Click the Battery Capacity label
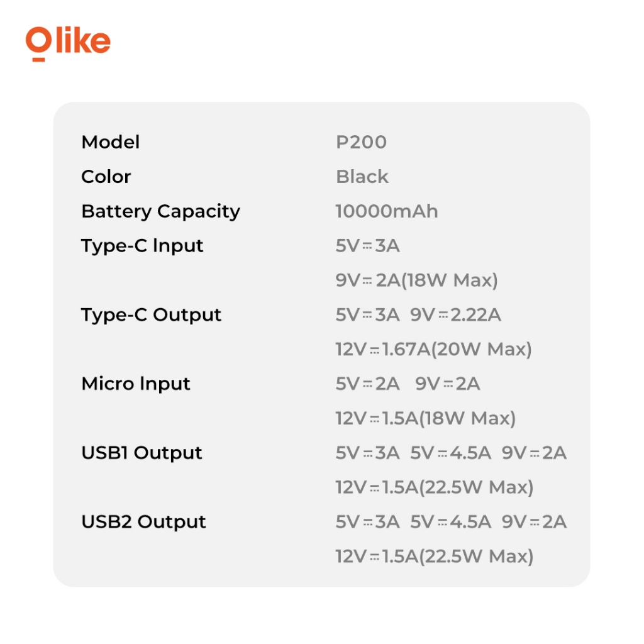 [160, 211]
